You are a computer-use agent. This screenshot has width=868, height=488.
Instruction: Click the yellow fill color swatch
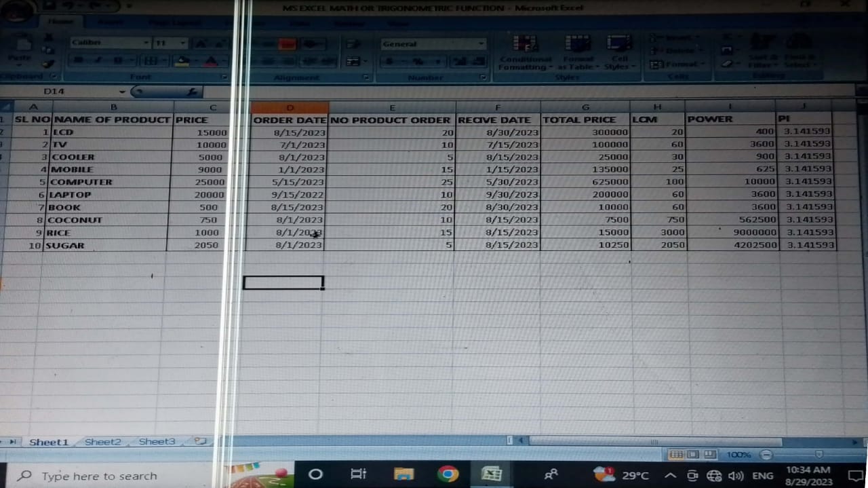pos(181,61)
